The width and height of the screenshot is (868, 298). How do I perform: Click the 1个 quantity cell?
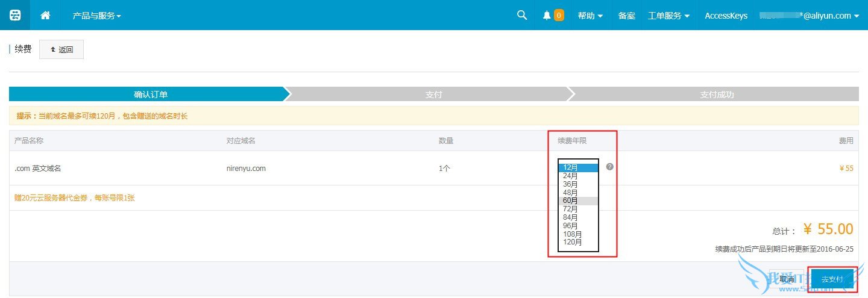[x=444, y=169]
